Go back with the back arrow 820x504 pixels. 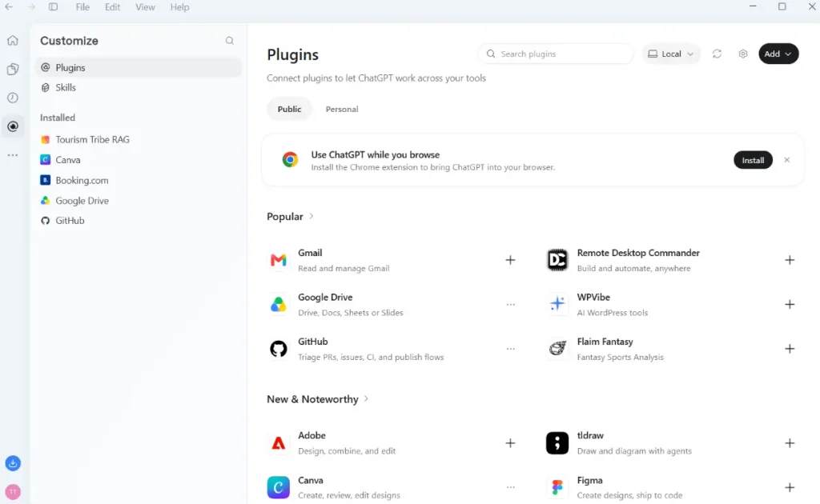tap(9, 6)
